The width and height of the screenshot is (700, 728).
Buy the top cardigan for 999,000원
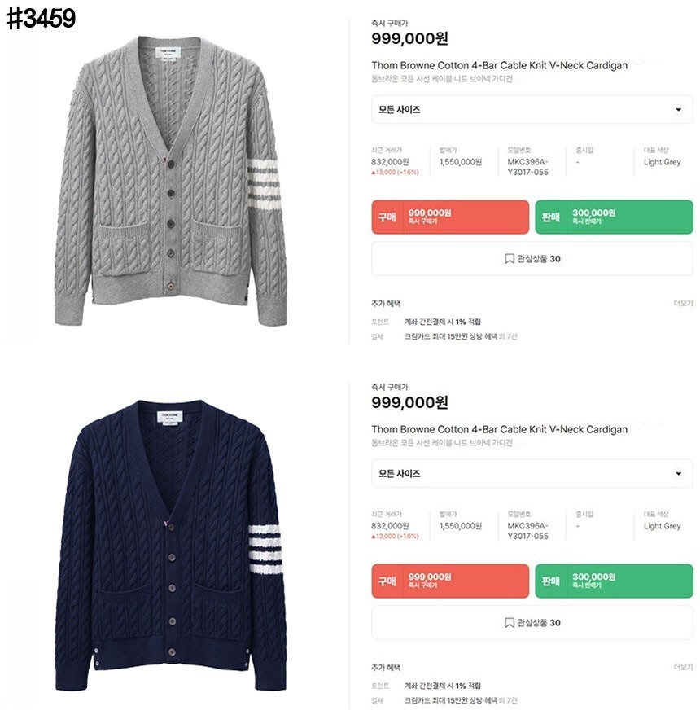[x=450, y=217]
